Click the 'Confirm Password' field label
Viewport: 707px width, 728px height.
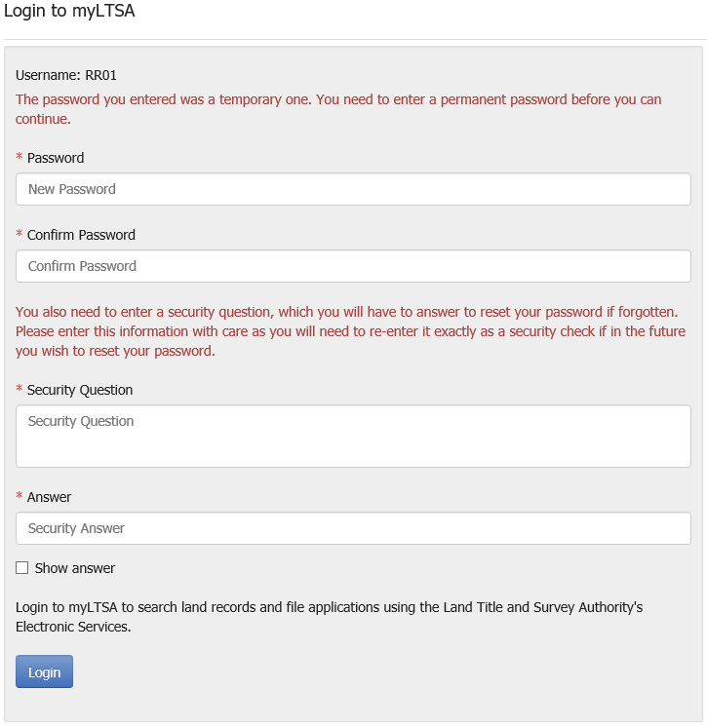[81, 235]
